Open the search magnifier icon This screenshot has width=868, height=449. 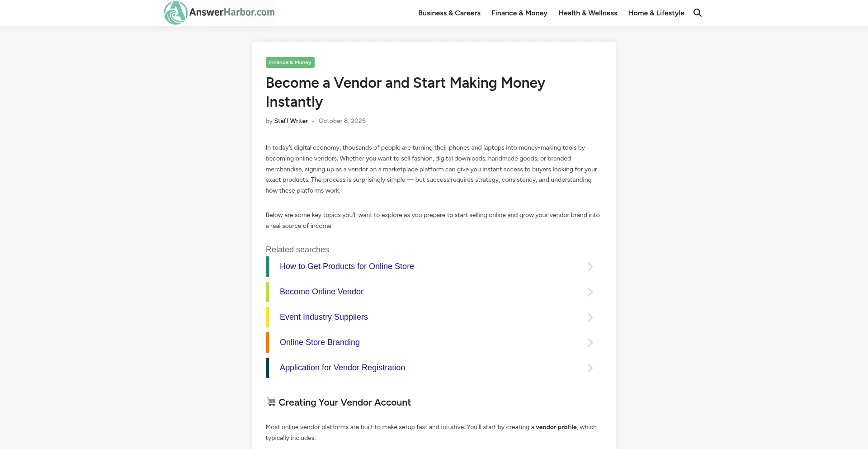point(698,13)
